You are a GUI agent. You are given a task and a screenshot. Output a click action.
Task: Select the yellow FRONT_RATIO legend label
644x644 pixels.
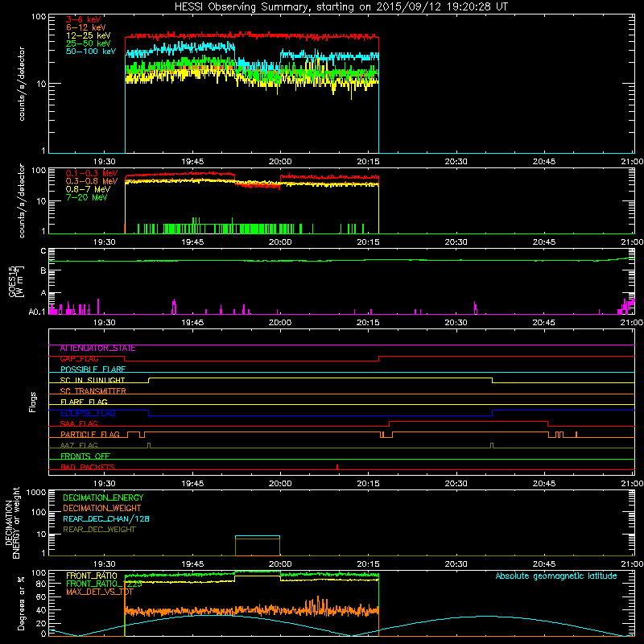(92, 576)
